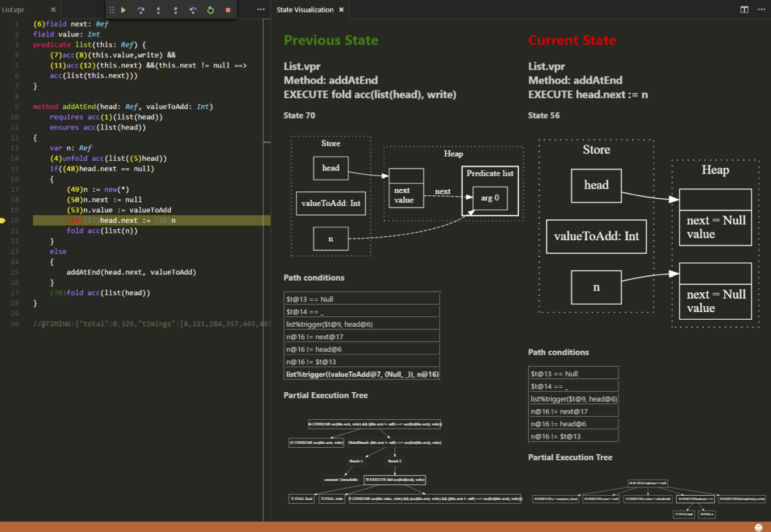Click 'Path conditions' heading under Current State
771x532 pixels.
pos(559,353)
